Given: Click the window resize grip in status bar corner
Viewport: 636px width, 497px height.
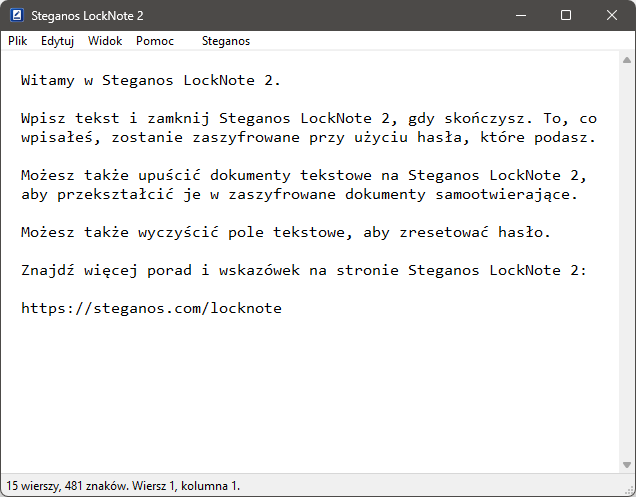Looking at the screenshot, I should [x=630, y=490].
